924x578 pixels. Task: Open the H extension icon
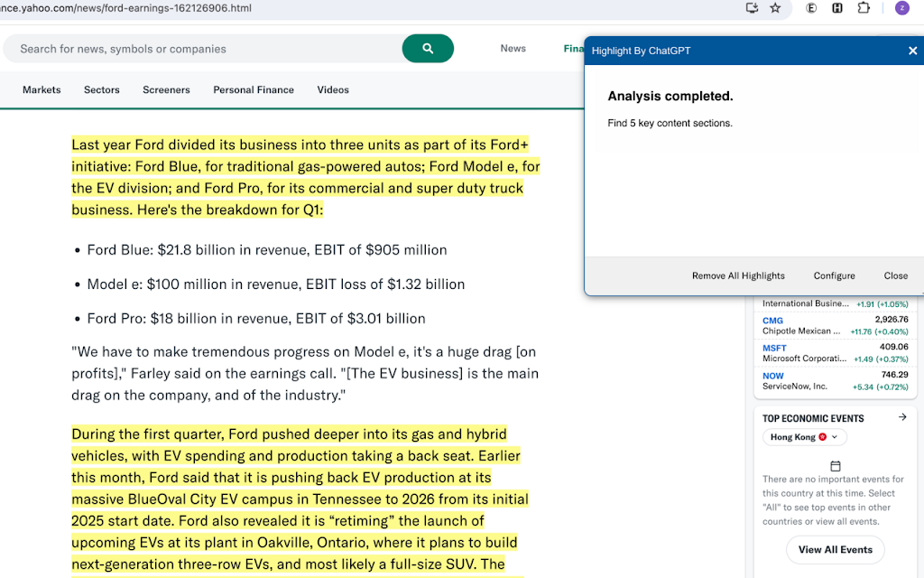pyautogui.click(x=837, y=8)
